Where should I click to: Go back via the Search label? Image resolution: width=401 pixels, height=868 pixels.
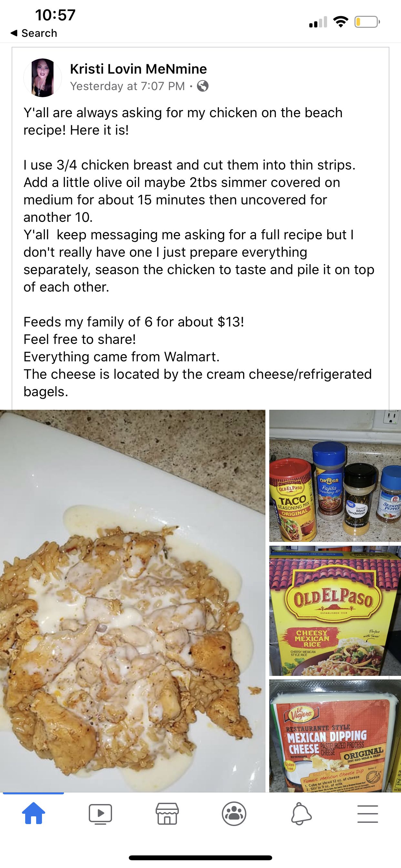pos(39,33)
